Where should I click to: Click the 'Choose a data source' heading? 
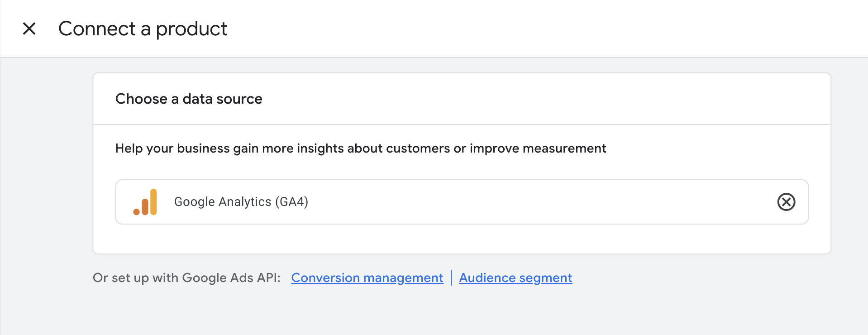coord(189,99)
